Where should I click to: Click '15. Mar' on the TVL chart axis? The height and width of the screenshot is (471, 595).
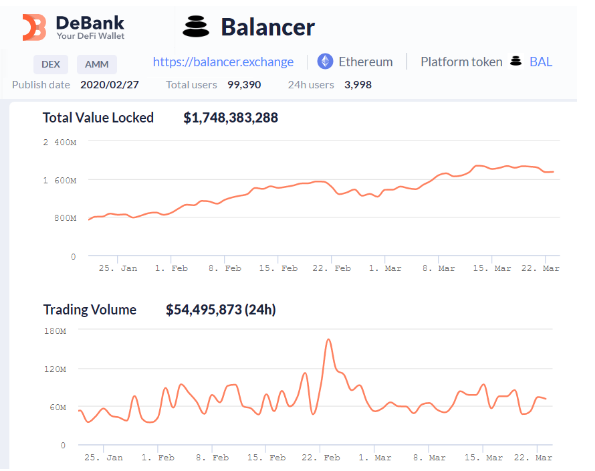click(492, 268)
